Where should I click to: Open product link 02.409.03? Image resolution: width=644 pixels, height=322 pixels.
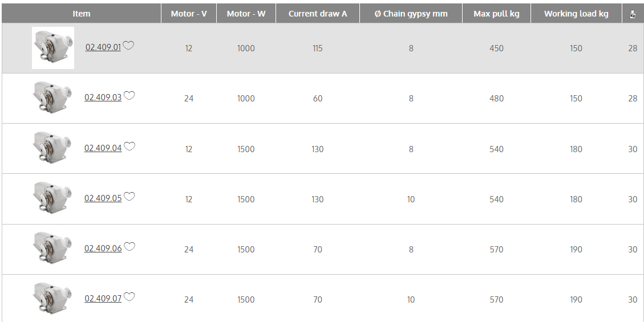pyautogui.click(x=103, y=97)
